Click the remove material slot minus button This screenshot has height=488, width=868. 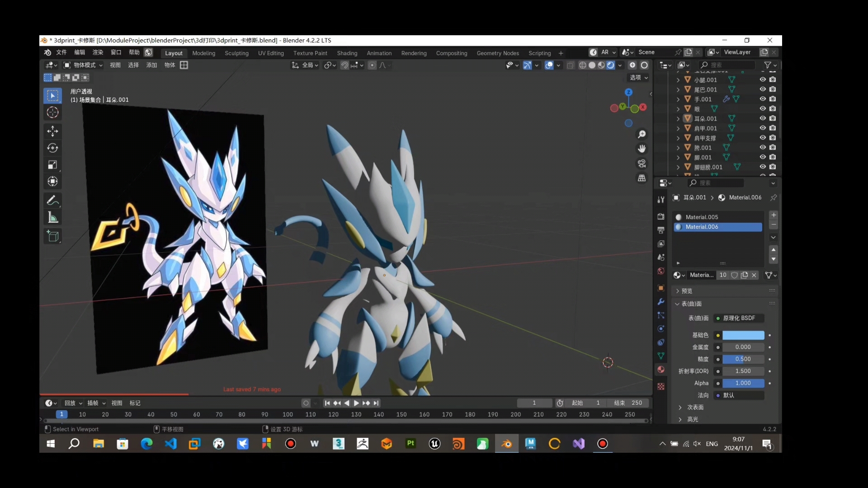coord(774,225)
